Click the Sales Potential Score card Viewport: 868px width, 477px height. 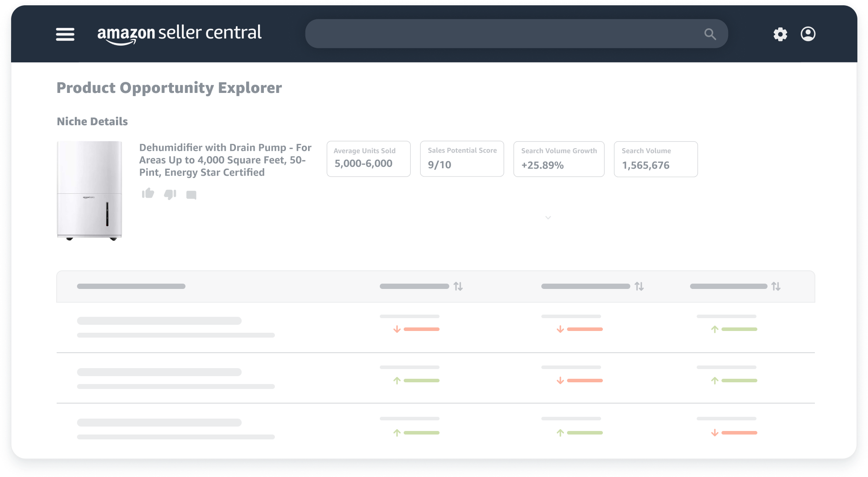point(462,159)
